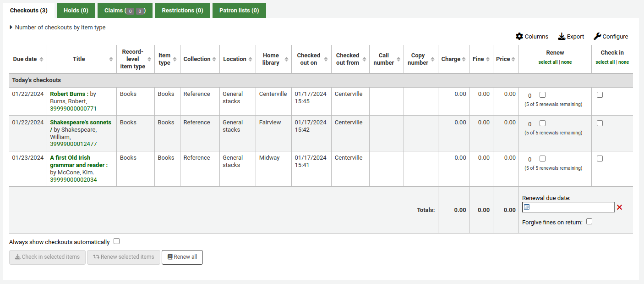Click the Renew all button
This screenshot has height=284, width=644.
tap(182, 257)
